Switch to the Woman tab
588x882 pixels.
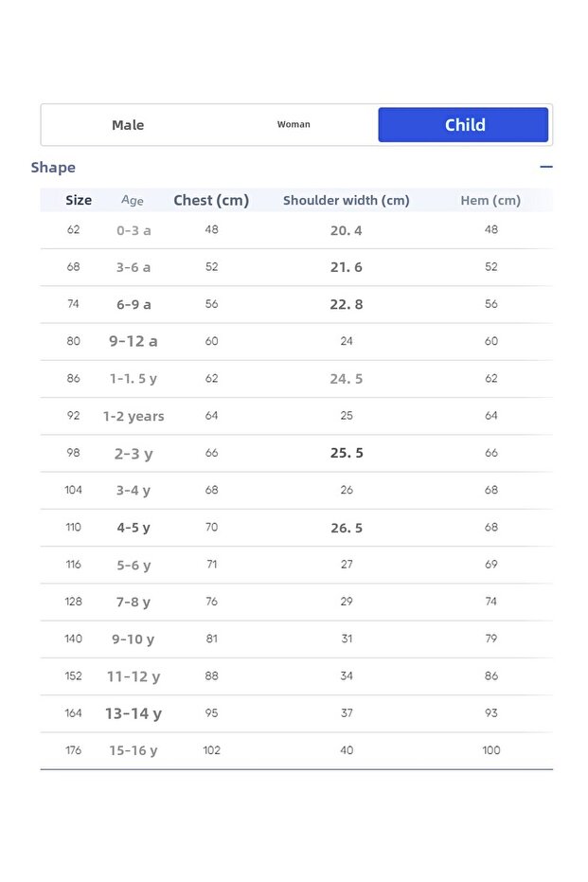[x=294, y=125]
